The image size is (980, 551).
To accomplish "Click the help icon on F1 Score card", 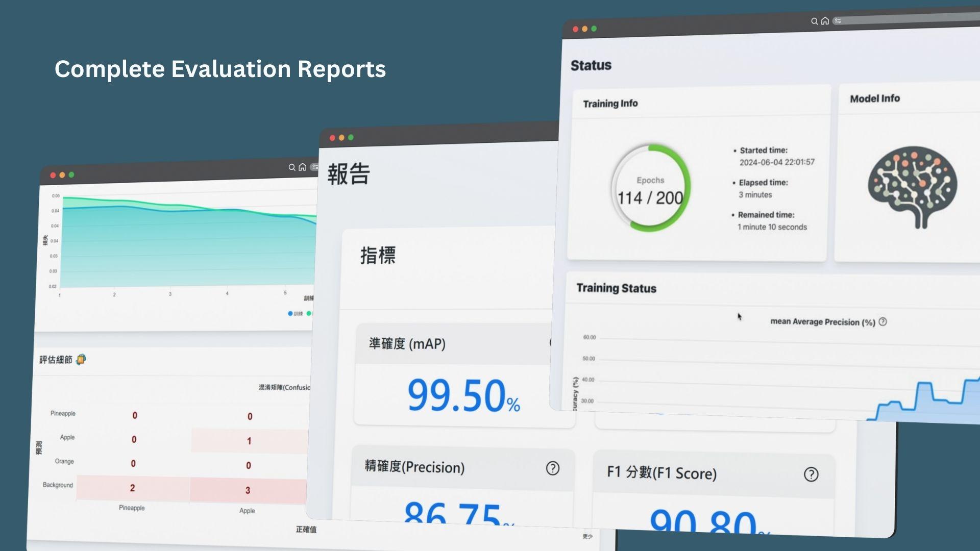I will point(811,474).
